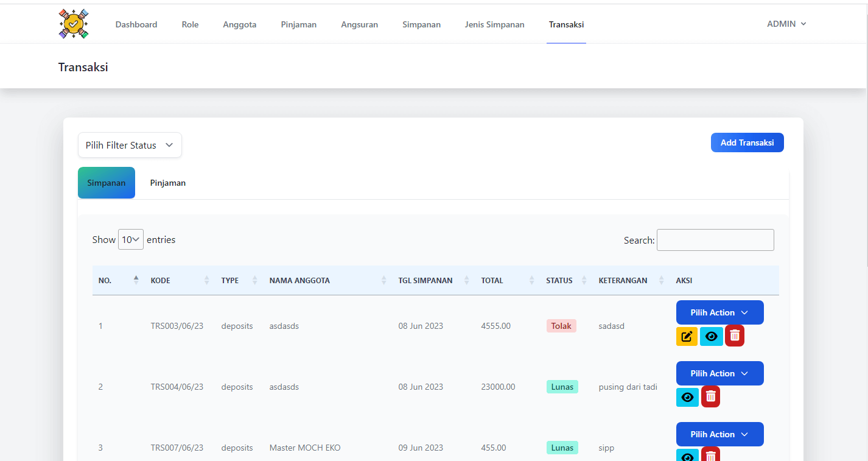The height and width of the screenshot is (461, 868).
Task: Click the code TRS007/06/23
Action: 177,448
